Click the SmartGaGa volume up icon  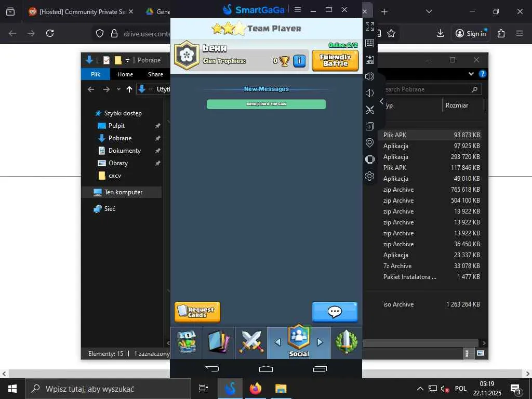370,76
